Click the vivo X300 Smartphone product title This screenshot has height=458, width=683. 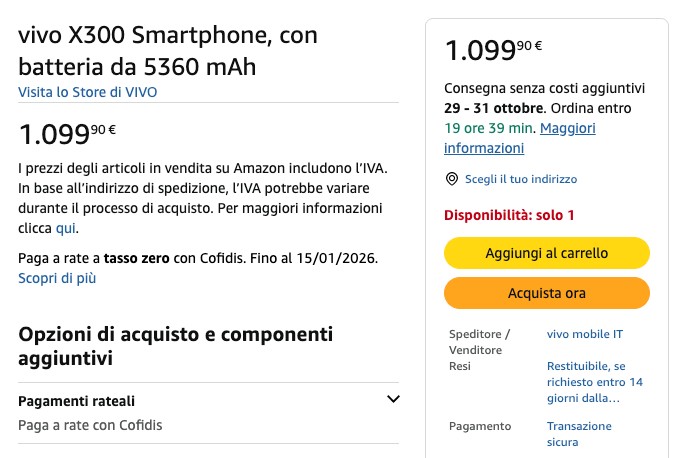click(168, 51)
